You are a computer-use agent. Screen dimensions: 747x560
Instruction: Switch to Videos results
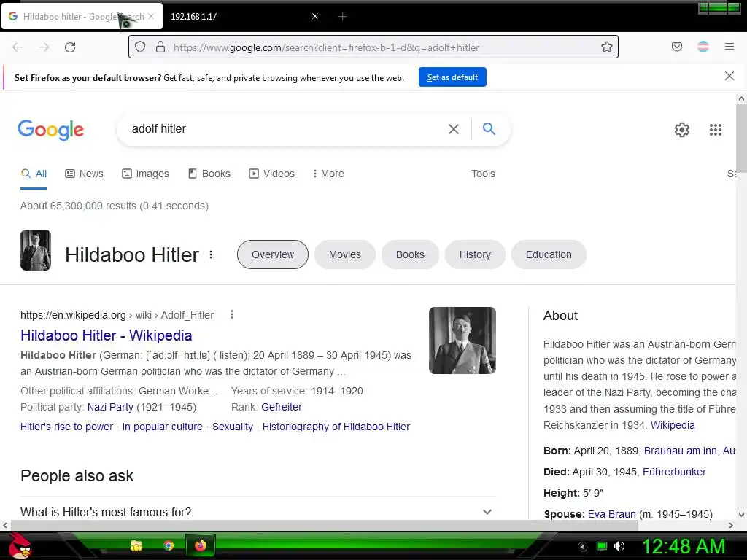pyautogui.click(x=271, y=174)
